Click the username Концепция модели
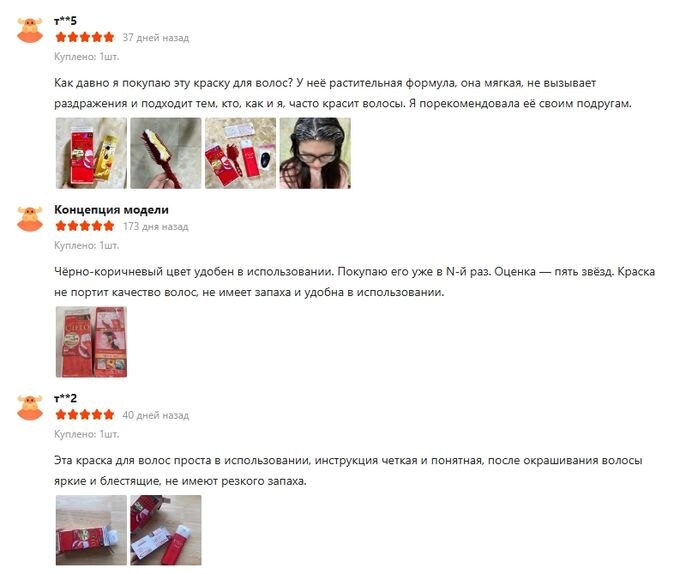 (111, 210)
